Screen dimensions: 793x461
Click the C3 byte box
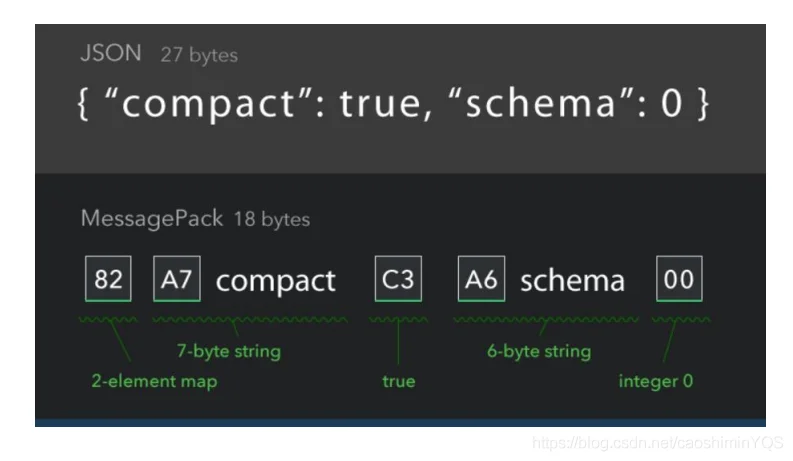tap(398, 279)
